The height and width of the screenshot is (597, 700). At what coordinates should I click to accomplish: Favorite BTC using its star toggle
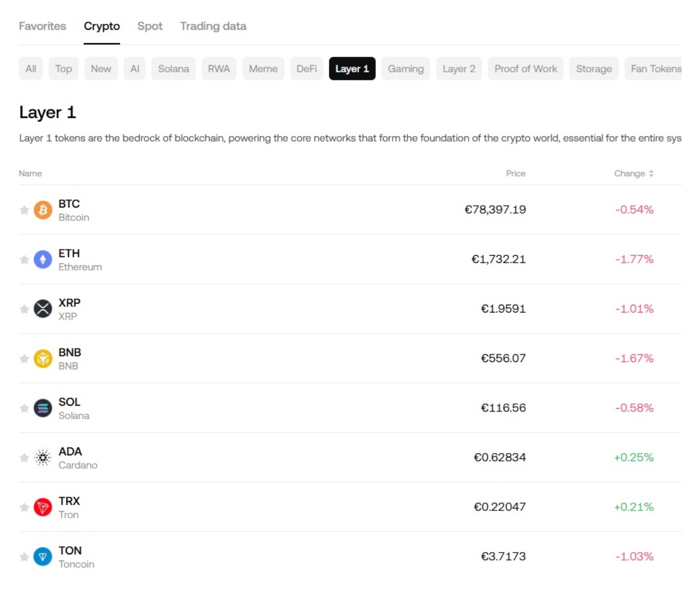[24, 210]
